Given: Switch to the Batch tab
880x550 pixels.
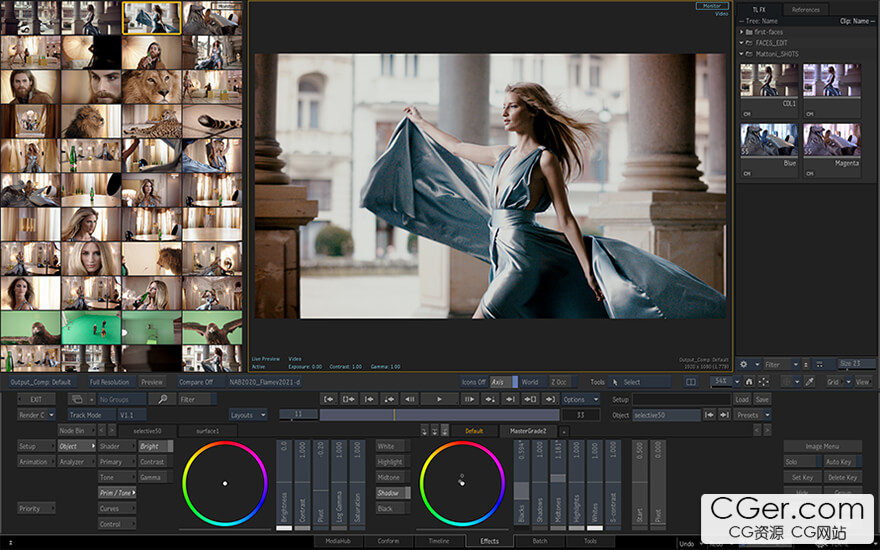Looking at the screenshot, I should click(x=540, y=542).
